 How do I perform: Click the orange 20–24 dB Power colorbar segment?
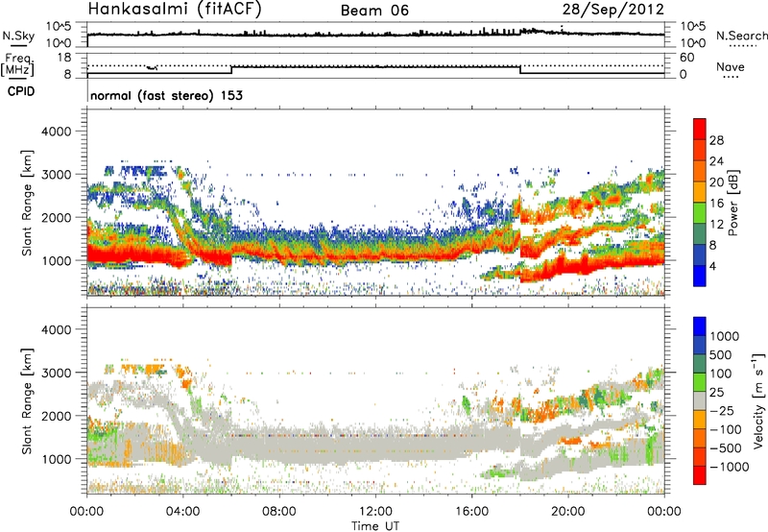700,172
